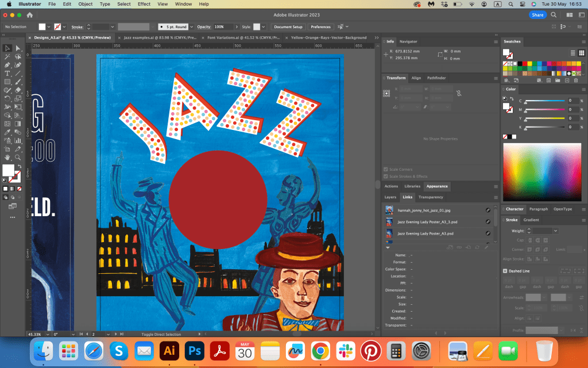The height and width of the screenshot is (368, 588).
Task: Open the stroke Weight dropdown
Action: click(x=555, y=231)
